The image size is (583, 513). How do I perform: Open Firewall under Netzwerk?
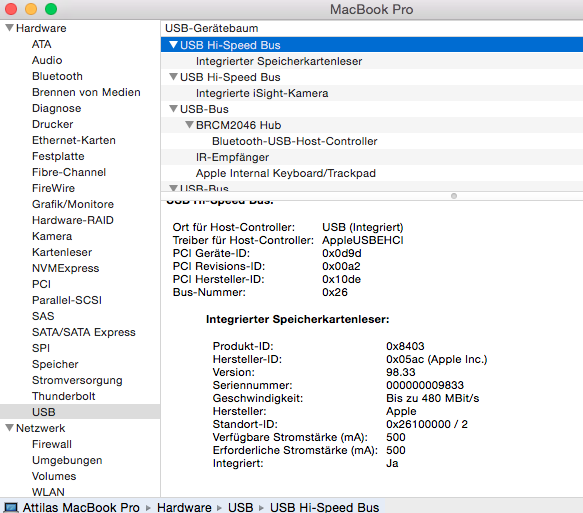(x=52, y=444)
